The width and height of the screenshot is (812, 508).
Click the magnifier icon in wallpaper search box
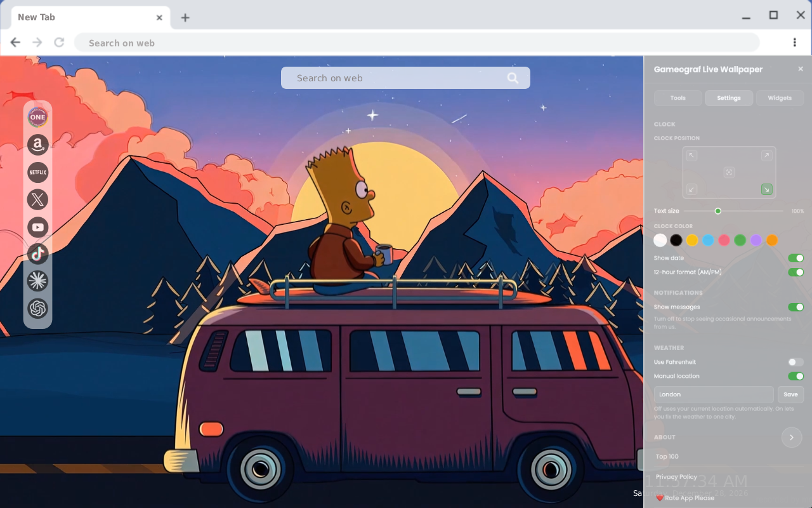pyautogui.click(x=513, y=78)
